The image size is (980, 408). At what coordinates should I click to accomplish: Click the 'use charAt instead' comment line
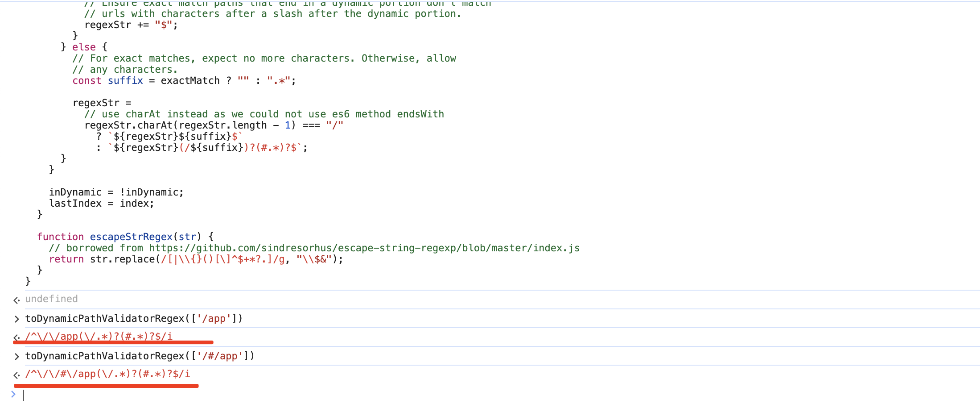click(x=264, y=114)
